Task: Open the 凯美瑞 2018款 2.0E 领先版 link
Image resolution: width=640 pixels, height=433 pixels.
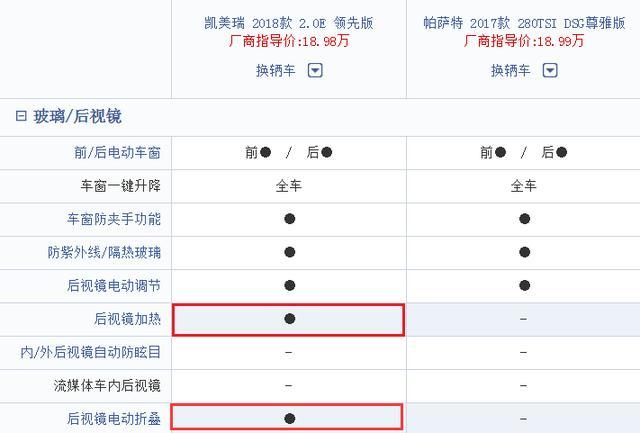Action: coord(289,23)
